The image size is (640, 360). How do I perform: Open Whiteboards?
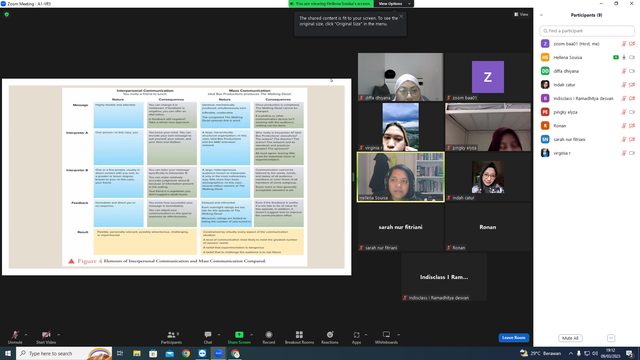tap(386, 337)
